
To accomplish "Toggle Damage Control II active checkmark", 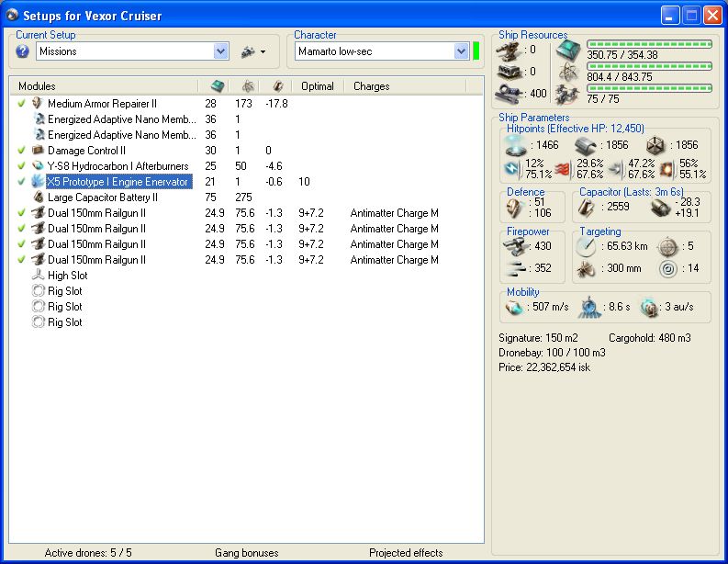I will [21, 151].
